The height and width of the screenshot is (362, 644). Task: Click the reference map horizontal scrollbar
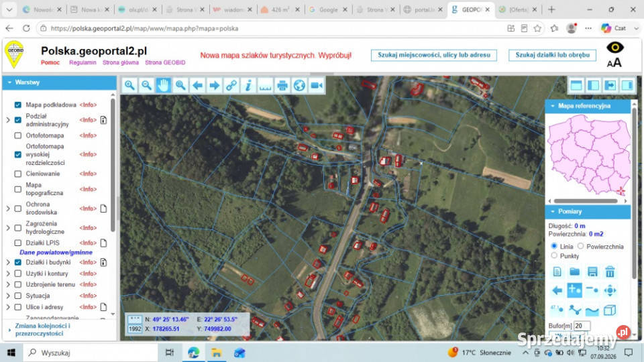pyautogui.click(x=586, y=201)
